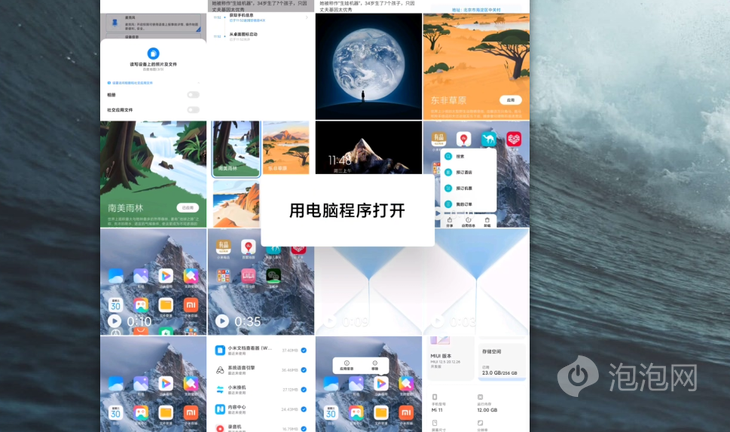Click the button beside 南美雨林 title

[x=188, y=207]
